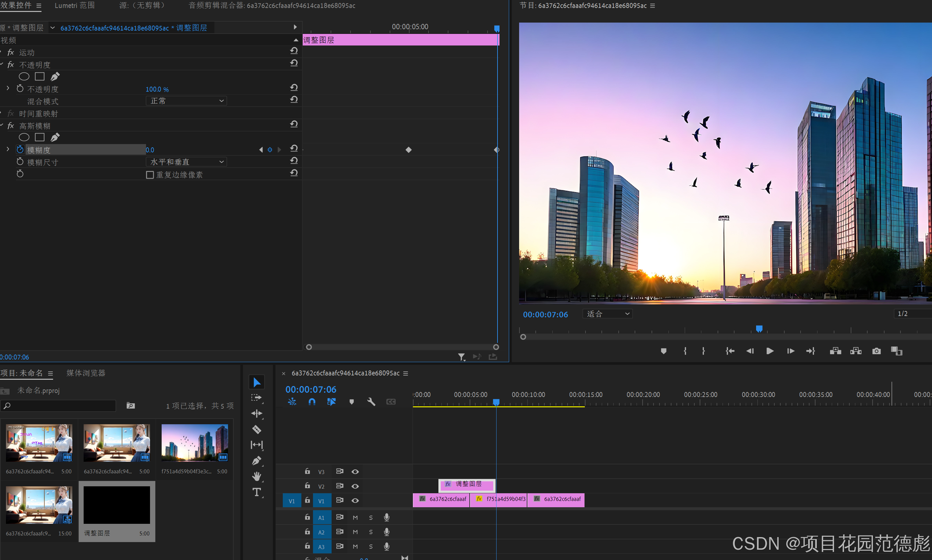
Task: Select the Hand tool
Action: [257, 476]
